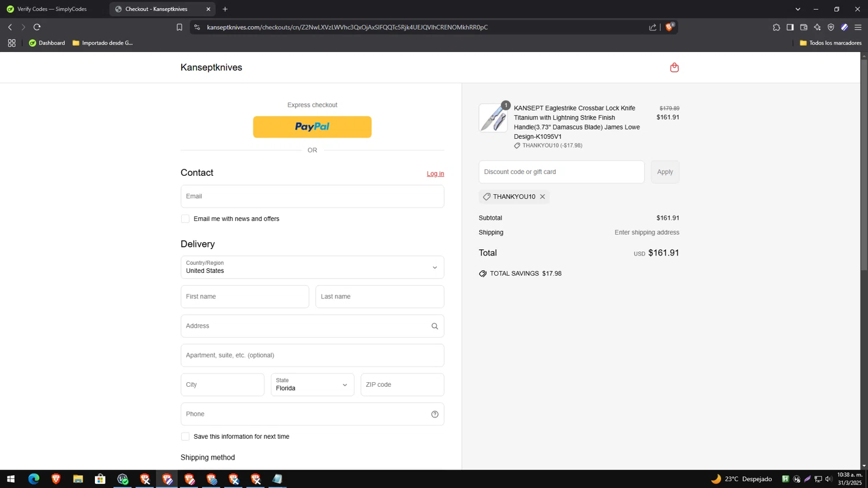This screenshot has height=488, width=868.
Task: Open the tab search dropdown arrow
Action: [x=797, y=9]
